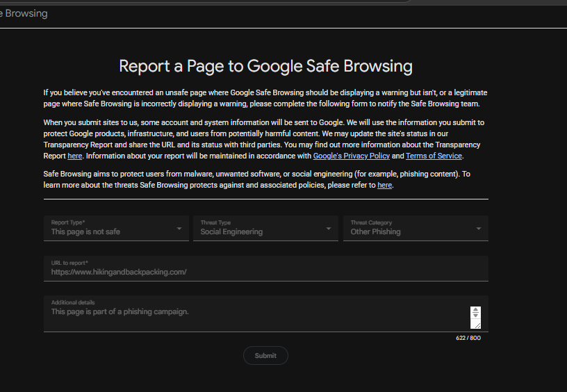Click the Safe Browsing header title
Viewport: 567px width, 392px height.
click(x=24, y=13)
